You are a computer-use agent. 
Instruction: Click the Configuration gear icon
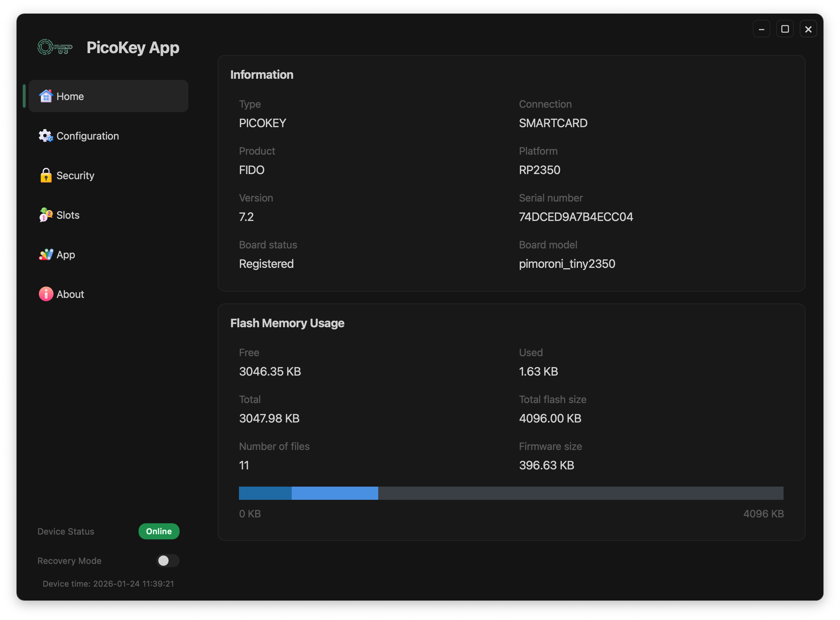tap(46, 136)
